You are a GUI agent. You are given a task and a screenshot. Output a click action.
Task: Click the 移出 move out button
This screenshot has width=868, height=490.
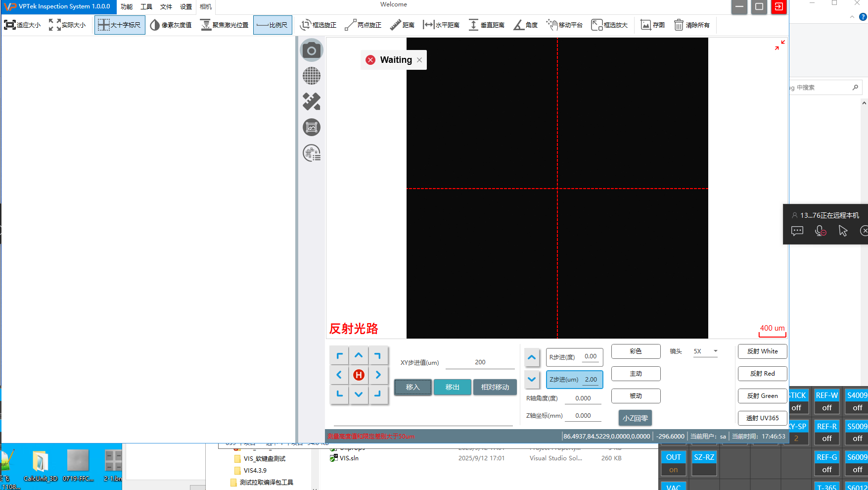tap(452, 387)
